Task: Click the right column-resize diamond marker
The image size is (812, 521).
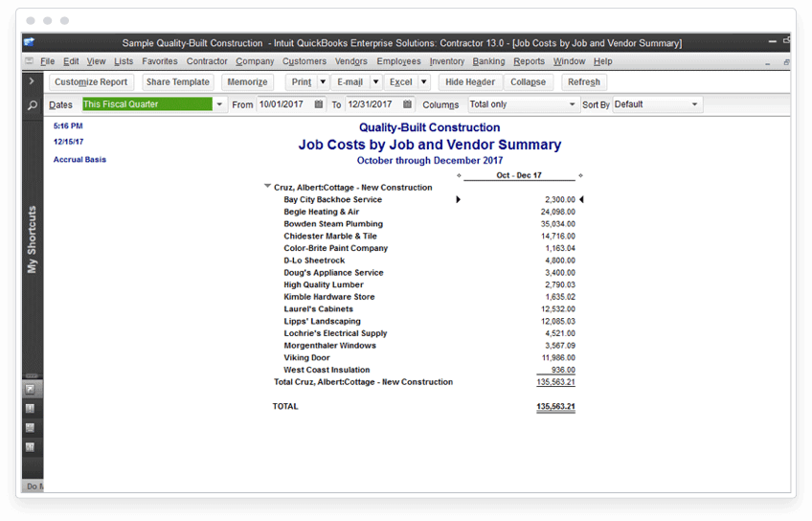Action: pyautogui.click(x=580, y=175)
